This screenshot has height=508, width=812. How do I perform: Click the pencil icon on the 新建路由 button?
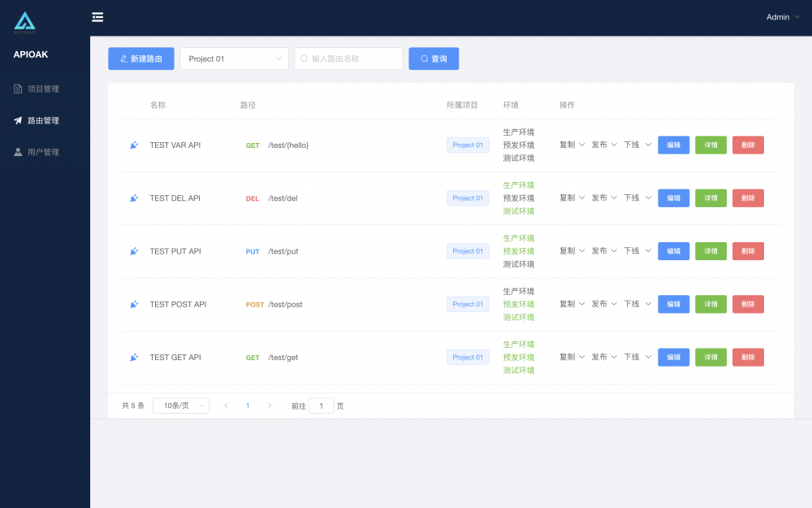point(122,58)
